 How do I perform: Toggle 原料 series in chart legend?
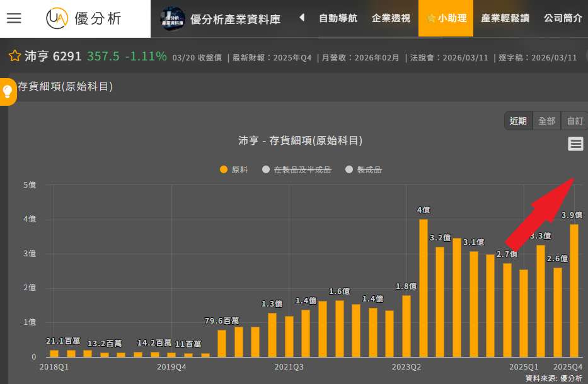pyautogui.click(x=234, y=169)
